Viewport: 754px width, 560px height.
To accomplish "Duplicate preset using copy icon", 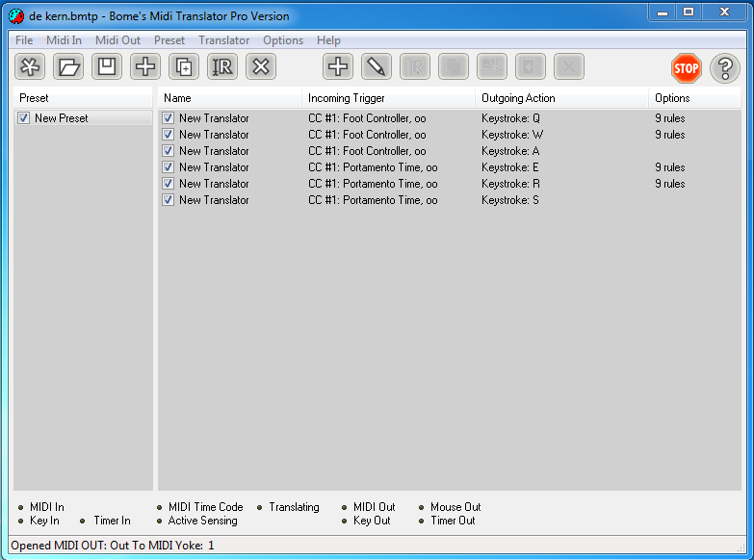I will pos(184,66).
